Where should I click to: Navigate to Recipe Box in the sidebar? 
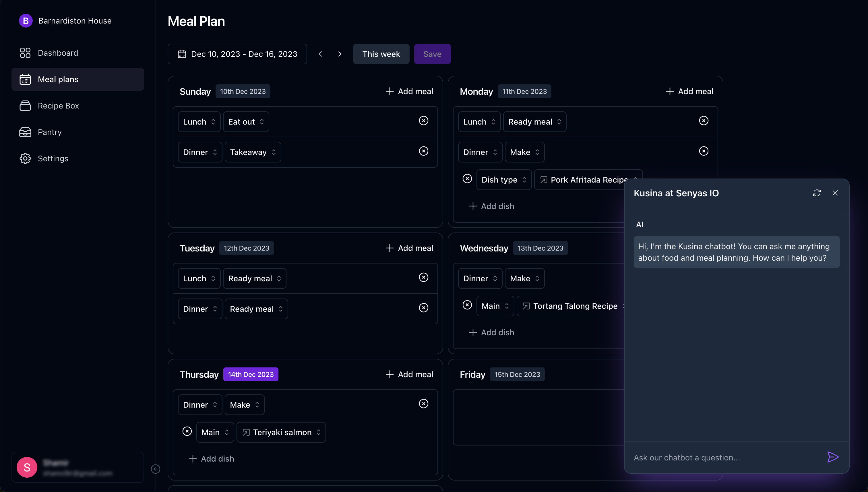coord(58,106)
